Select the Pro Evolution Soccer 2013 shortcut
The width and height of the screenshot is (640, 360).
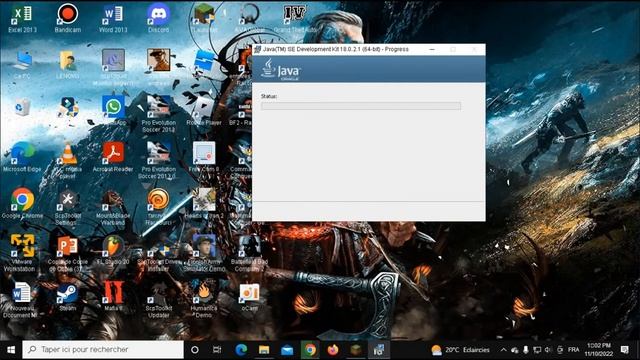point(158,114)
